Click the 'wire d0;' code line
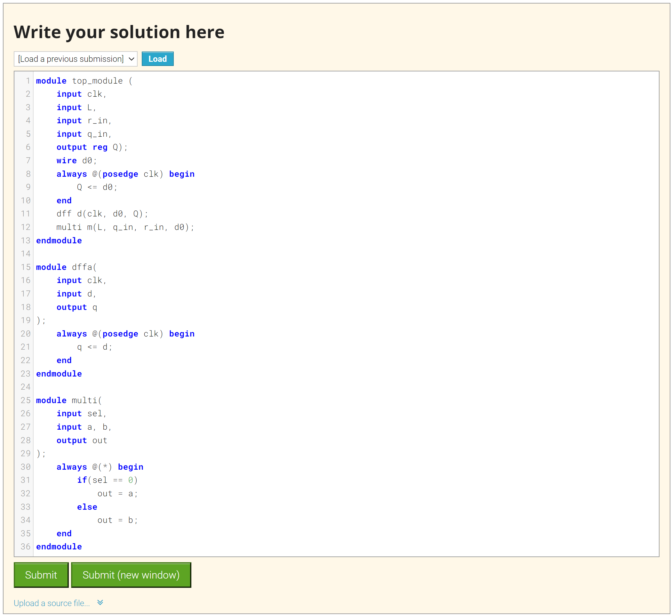Screen dimensions: 672x616 77,161
